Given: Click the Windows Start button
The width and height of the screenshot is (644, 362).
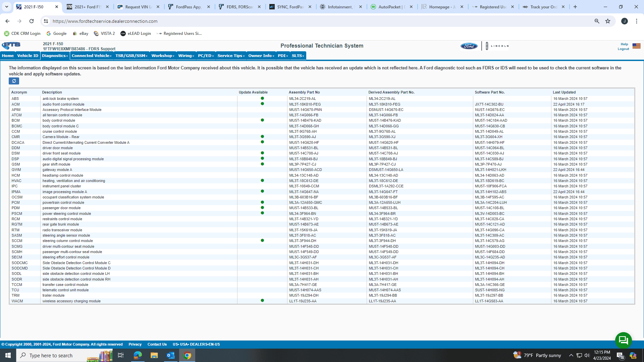Looking at the screenshot, I should click(x=8, y=355).
